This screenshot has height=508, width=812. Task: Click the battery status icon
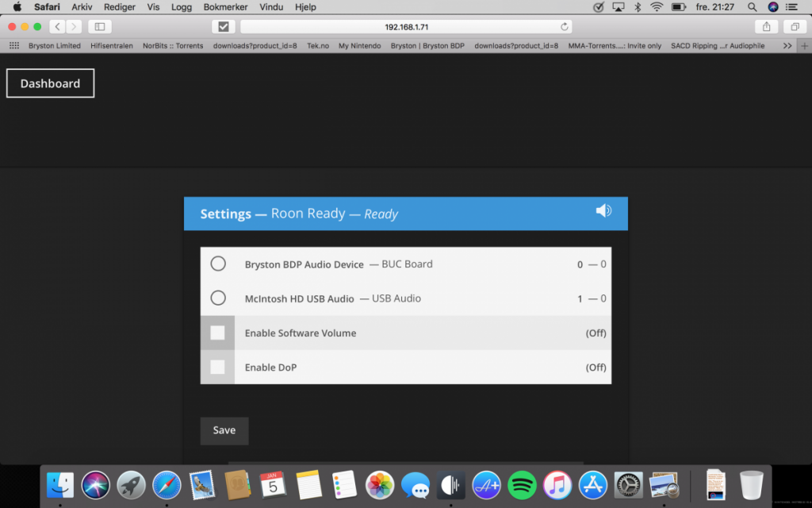[679, 6]
